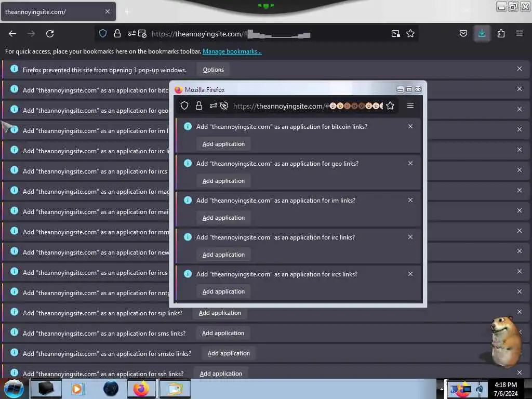Click Add application for geo links in the popup
The width and height of the screenshot is (532, 399).
(x=223, y=181)
